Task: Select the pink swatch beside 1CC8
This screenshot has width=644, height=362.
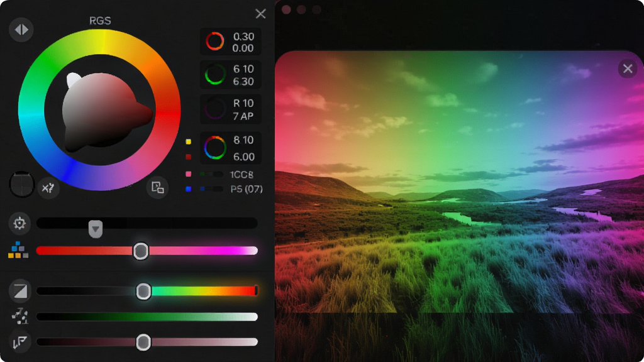Action: tap(189, 174)
